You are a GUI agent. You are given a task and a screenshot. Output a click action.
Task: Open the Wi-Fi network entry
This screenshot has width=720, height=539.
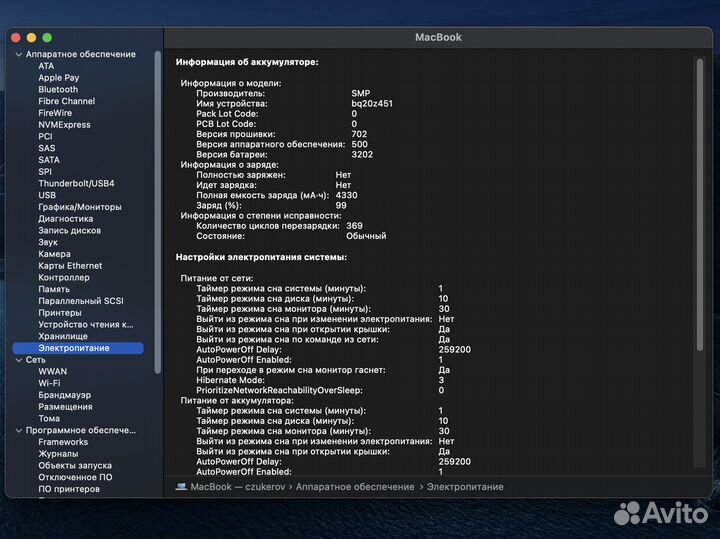click(49, 383)
